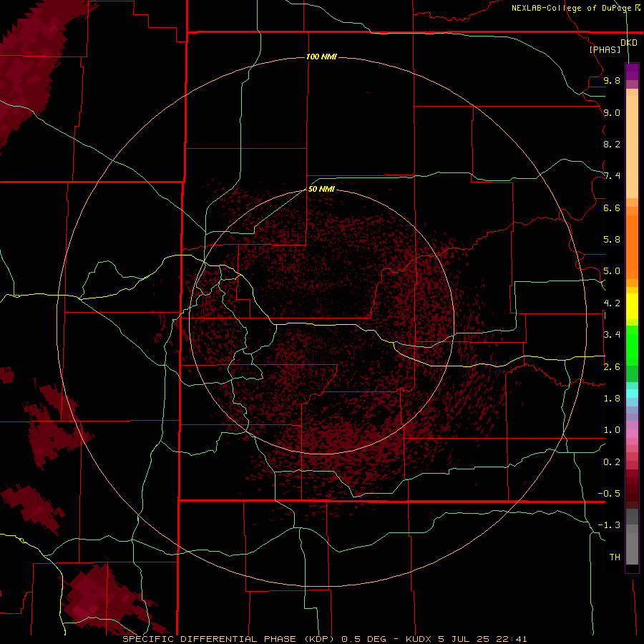Click the 8.2 scale label
The image size is (644, 644).
(612, 144)
